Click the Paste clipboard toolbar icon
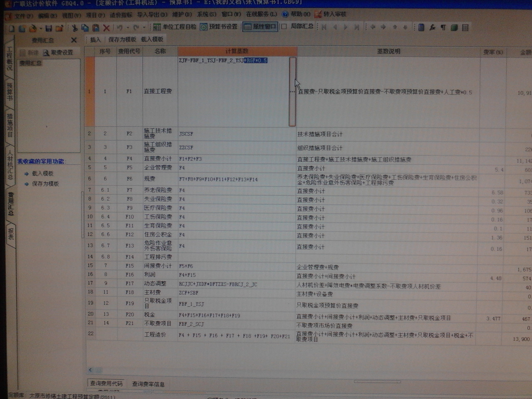Viewport: 532px width, 399px height. [x=96, y=28]
